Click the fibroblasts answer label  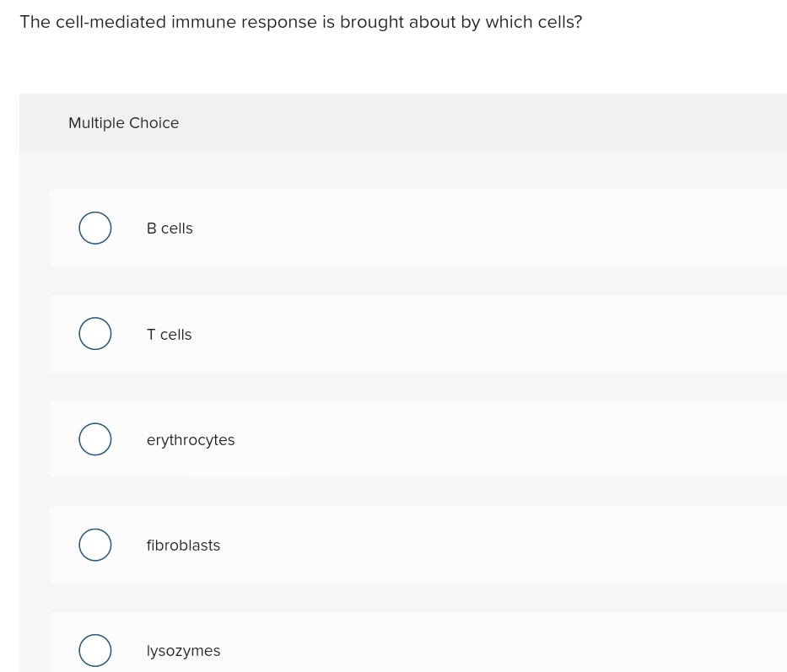[183, 545]
